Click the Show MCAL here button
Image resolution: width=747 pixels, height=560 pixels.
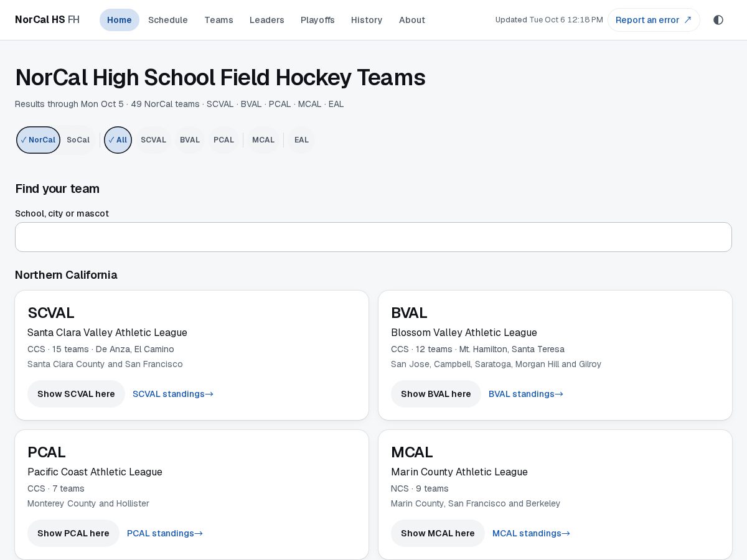coord(438,533)
